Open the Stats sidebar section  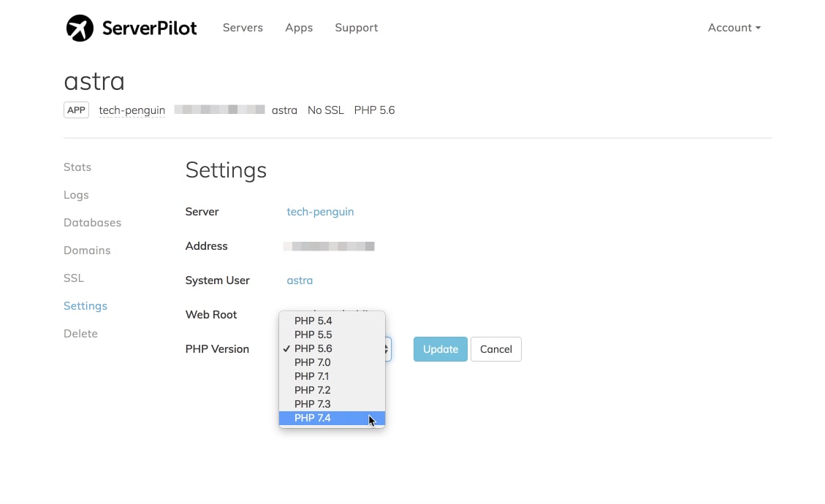pyautogui.click(x=77, y=167)
